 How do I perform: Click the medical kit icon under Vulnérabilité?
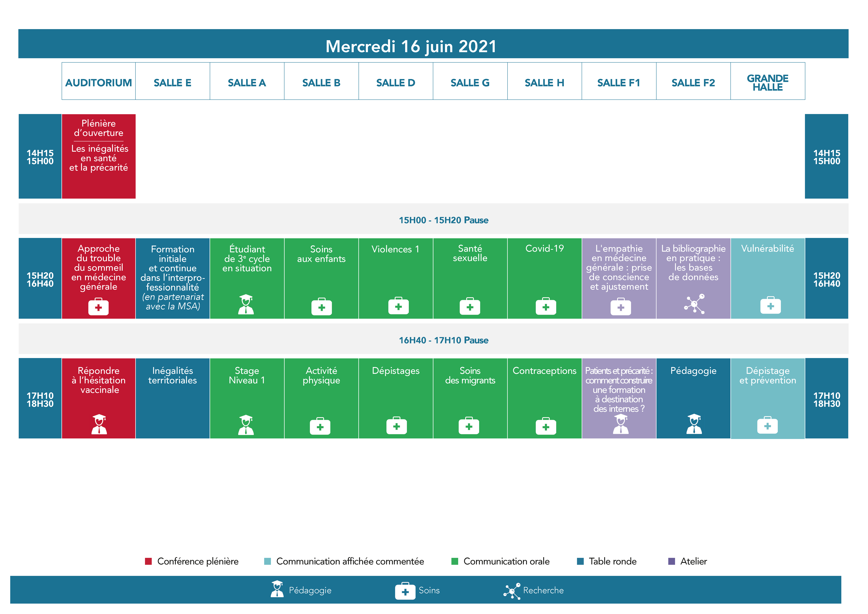coord(770,306)
